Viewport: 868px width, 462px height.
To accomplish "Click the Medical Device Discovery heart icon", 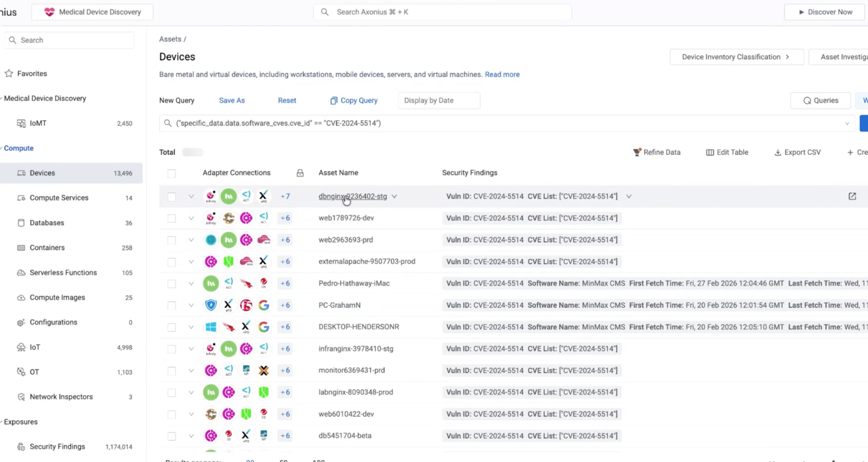I will [49, 12].
